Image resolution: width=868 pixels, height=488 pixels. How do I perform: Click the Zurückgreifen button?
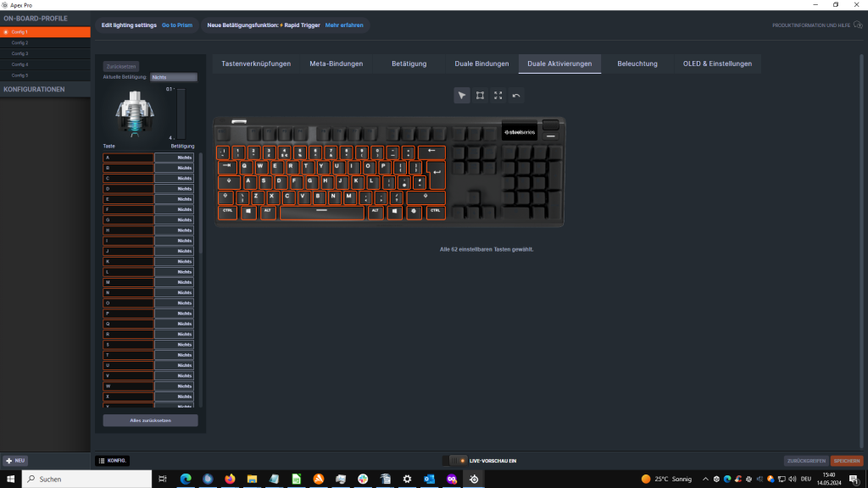coord(806,461)
